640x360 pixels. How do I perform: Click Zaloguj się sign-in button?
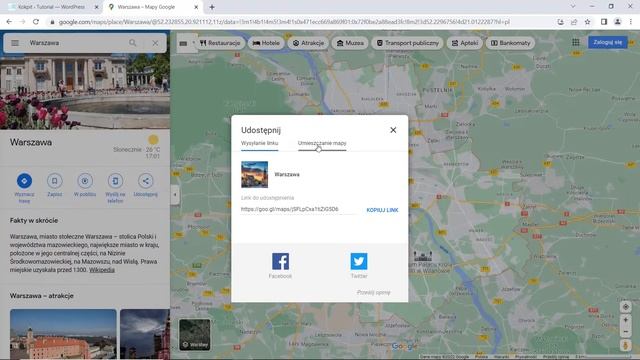click(608, 42)
